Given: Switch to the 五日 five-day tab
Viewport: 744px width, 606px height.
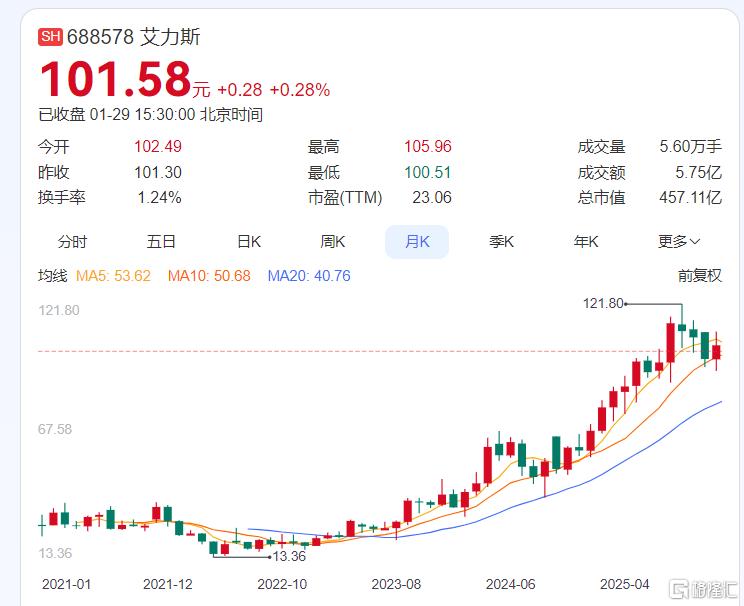Looking at the screenshot, I should coord(161,242).
